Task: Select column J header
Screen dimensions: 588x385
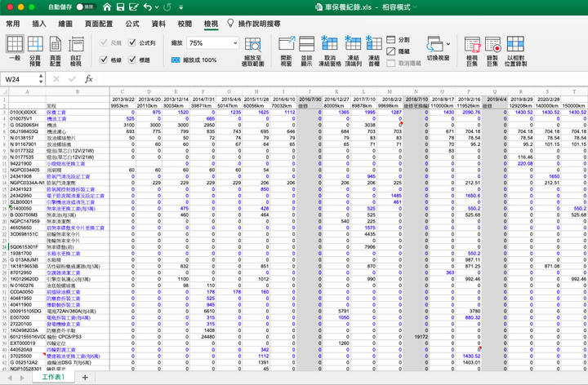Action: click(x=310, y=91)
